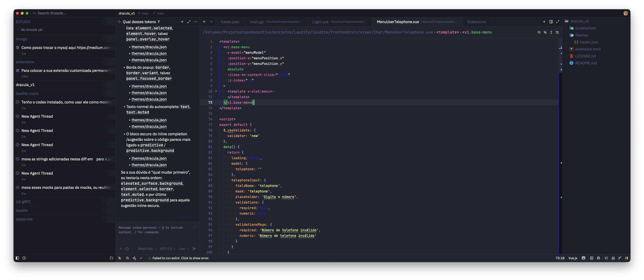The width and height of the screenshot is (644, 280).
Task: Switch to the Login.vue tab
Action: [x=339, y=22]
